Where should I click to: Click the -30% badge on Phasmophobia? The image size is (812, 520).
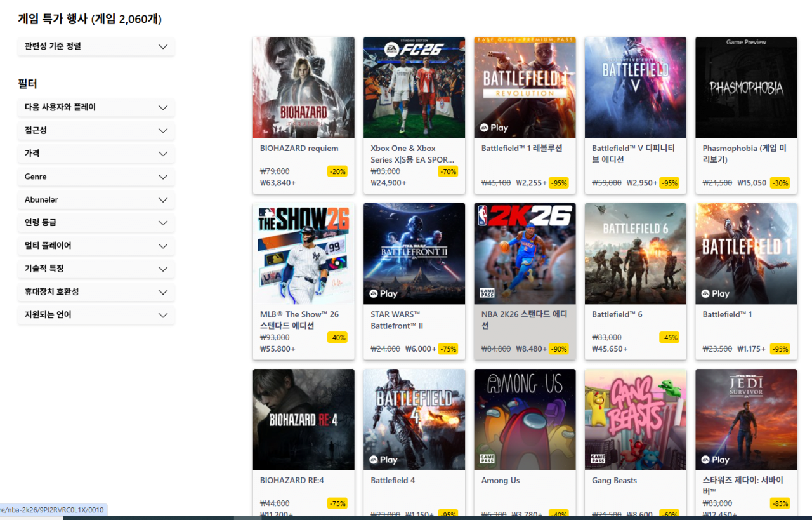click(x=780, y=183)
